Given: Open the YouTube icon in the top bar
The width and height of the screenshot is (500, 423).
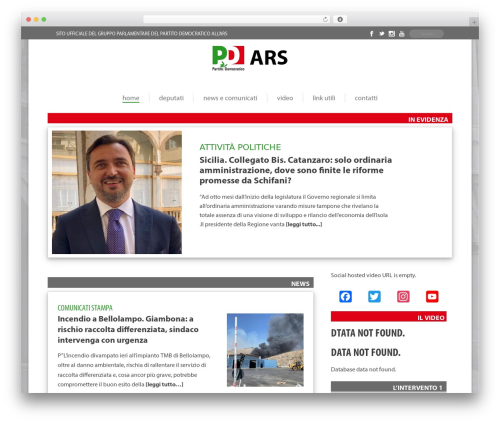Looking at the screenshot, I should pos(402,34).
